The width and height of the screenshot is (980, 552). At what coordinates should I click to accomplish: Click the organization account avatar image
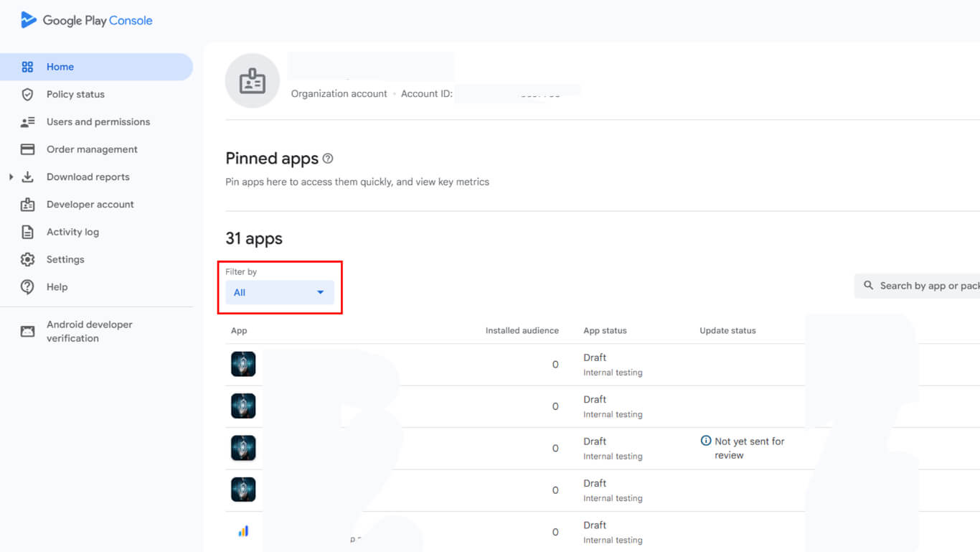click(x=252, y=81)
